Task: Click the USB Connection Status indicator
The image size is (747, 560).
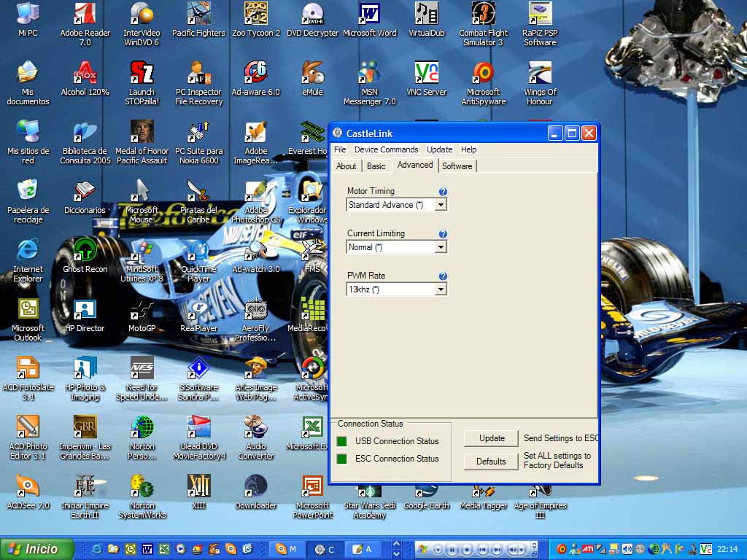Action: point(341,441)
